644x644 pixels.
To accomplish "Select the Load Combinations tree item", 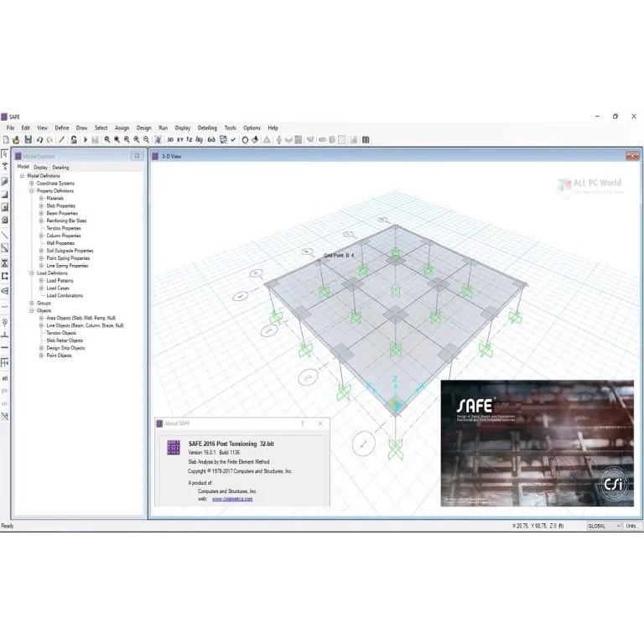I will tap(65, 296).
